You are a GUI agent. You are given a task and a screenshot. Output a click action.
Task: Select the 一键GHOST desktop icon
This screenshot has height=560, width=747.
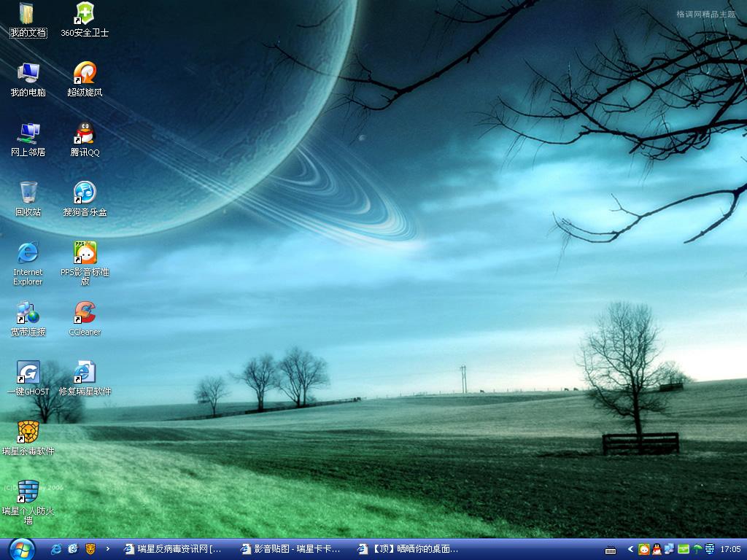(x=28, y=372)
